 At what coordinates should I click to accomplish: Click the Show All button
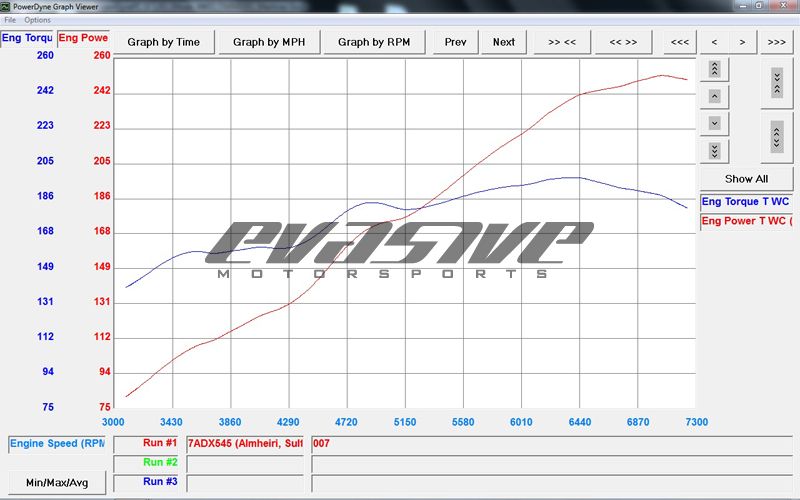pos(746,179)
